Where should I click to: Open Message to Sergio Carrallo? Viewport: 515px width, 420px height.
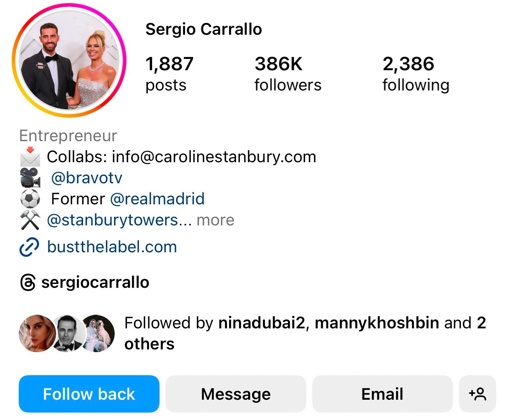236,394
